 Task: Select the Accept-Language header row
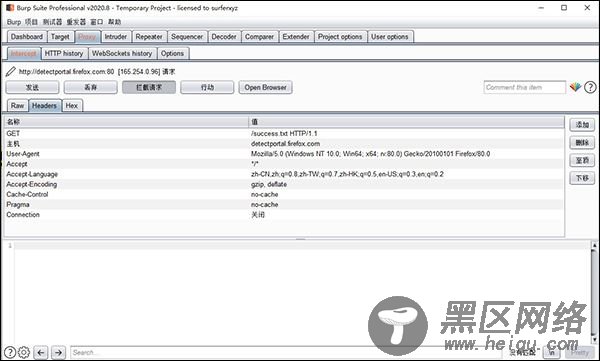(x=284, y=174)
